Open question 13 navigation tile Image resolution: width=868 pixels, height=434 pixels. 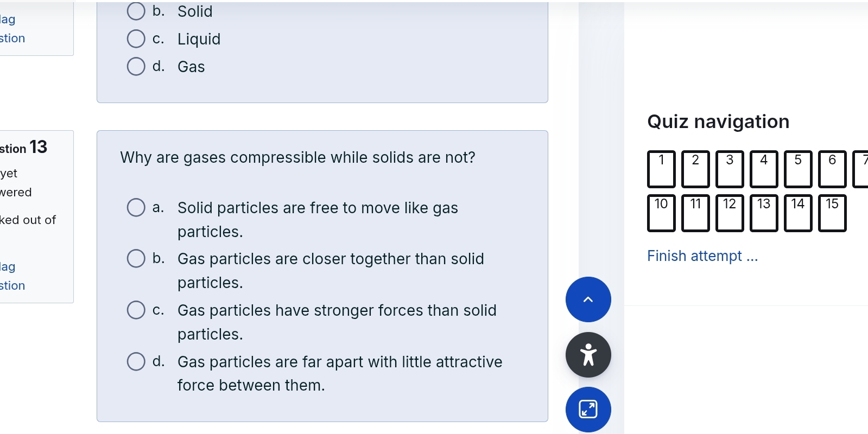[764, 213]
